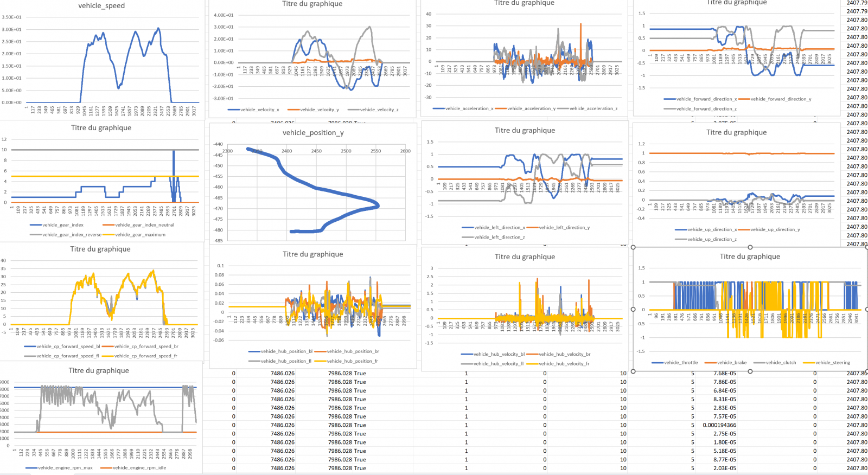Click vehicle_engine_rpm_idle legend entry

click(133, 468)
